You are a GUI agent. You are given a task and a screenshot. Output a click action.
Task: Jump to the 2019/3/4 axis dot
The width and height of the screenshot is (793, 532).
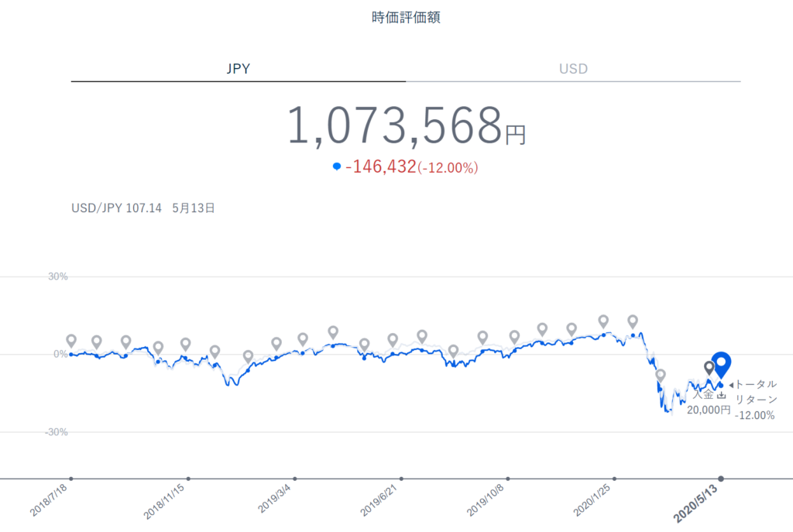point(294,479)
